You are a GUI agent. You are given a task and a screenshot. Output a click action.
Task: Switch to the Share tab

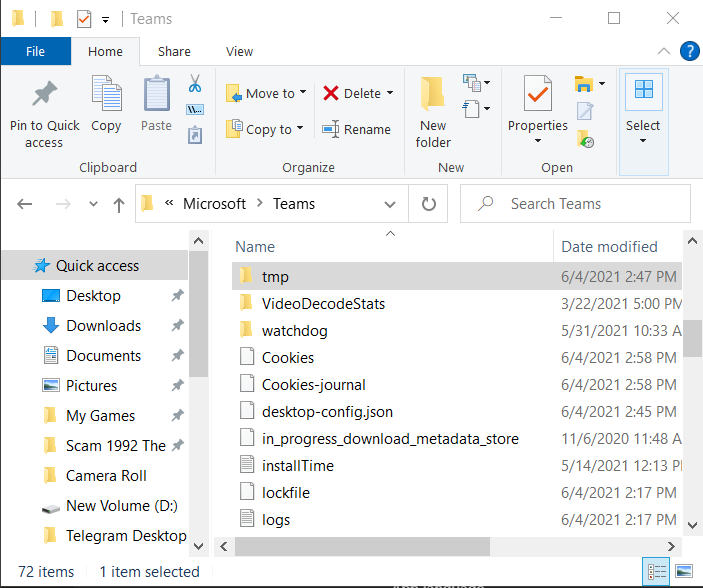pos(174,52)
